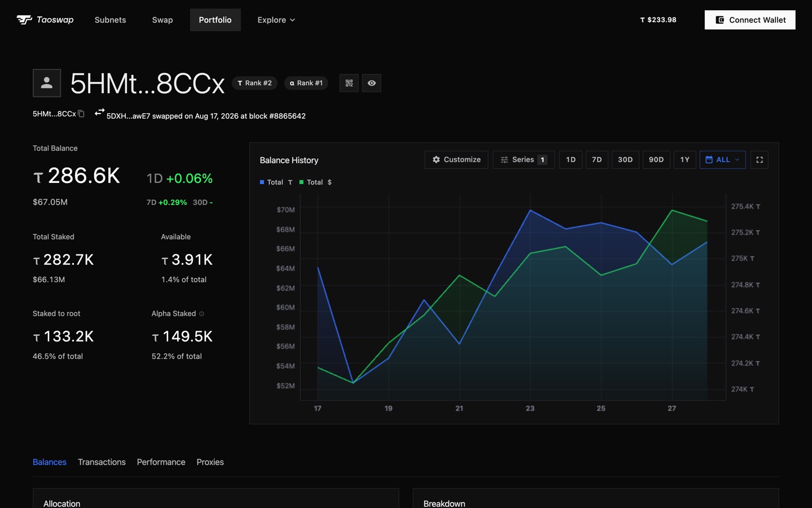Copy the 5HMt...8CCx address
The image size is (812, 508).
pyautogui.click(x=81, y=113)
